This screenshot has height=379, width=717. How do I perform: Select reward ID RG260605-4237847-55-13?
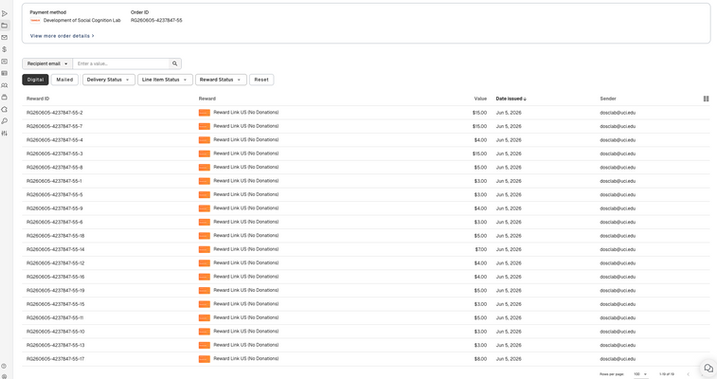coord(55,346)
